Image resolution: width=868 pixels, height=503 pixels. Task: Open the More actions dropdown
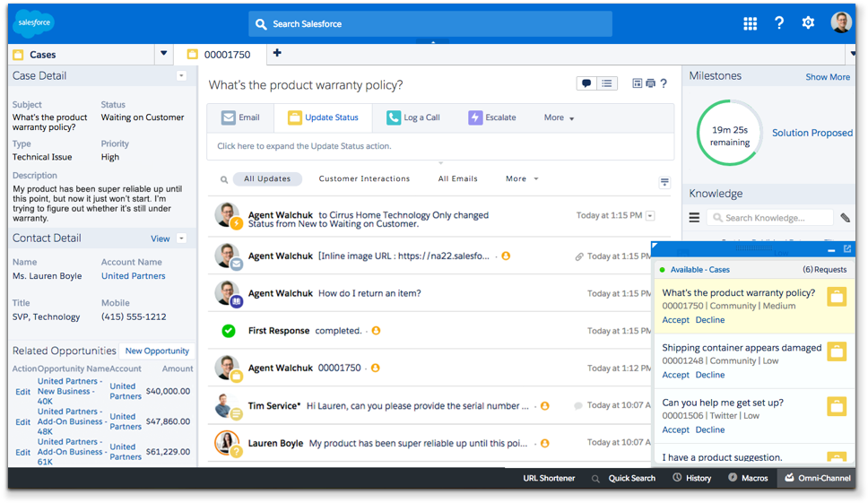click(559, 117)
